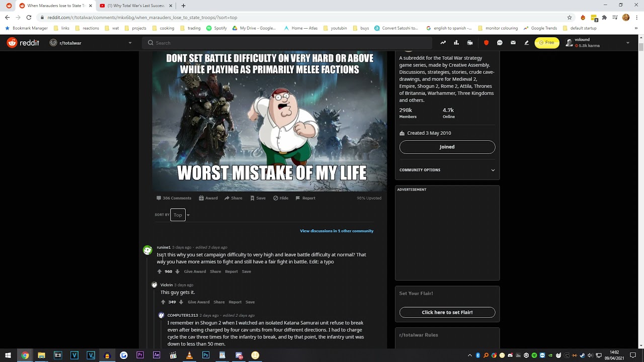Open Reddit home via the logo
The image size is (644, 362).
tap(23, 43)
